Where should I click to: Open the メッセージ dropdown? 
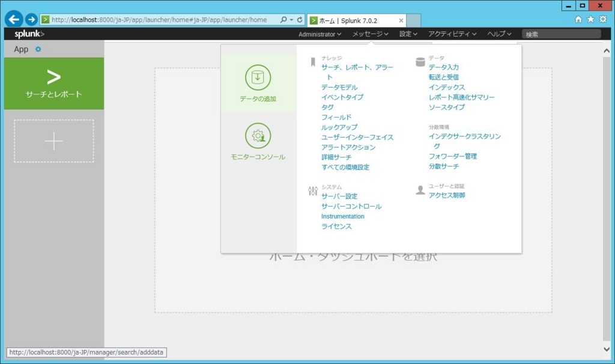(369, 34)
